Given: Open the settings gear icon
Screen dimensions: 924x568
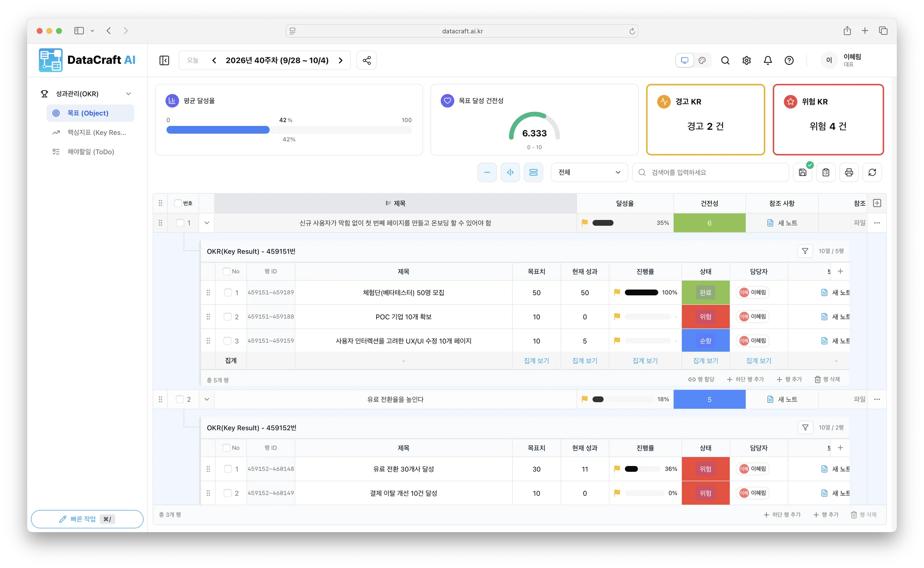Looking at the screenshot, I should point(747,60).
